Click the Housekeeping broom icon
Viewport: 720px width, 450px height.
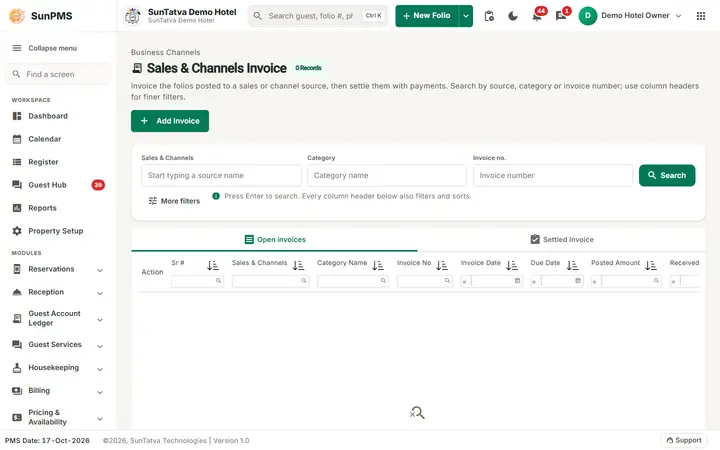[17, 367]
